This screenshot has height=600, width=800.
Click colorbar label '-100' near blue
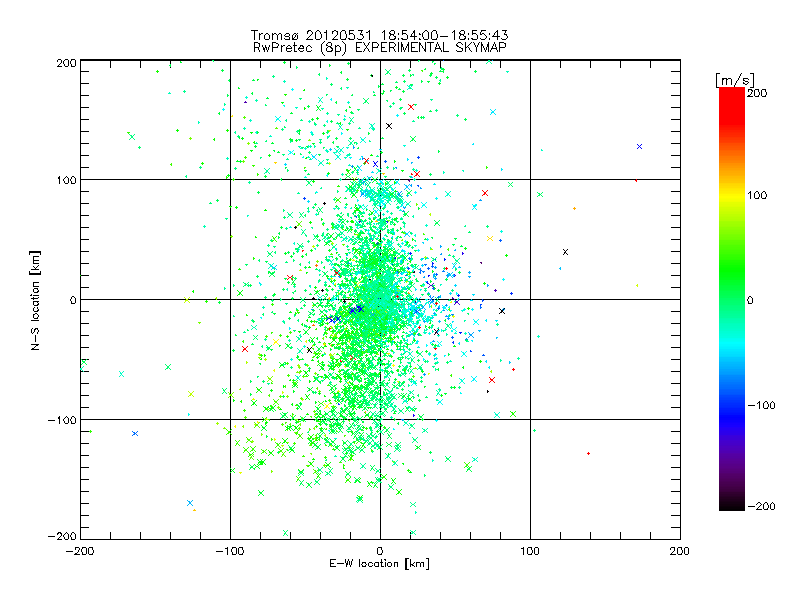click(761, 405)
